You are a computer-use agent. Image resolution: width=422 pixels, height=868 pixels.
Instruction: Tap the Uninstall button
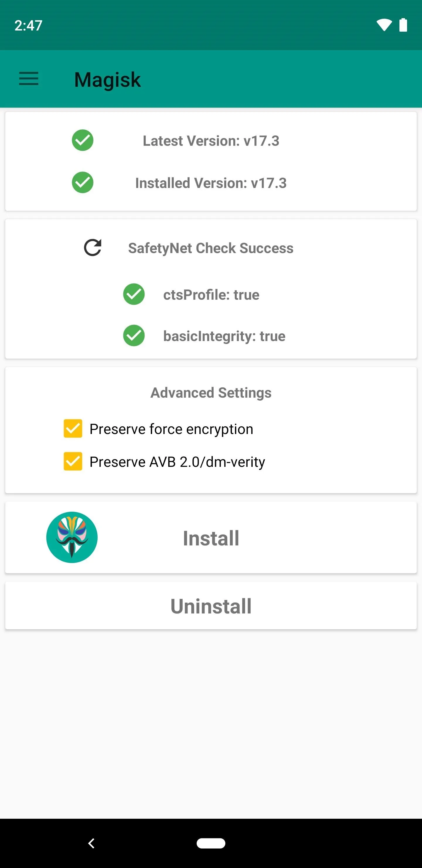pos(211,606)
